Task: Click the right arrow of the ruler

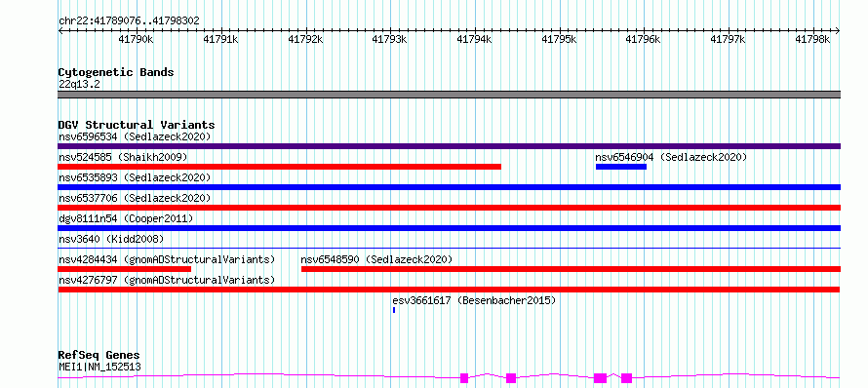Action: point(838,31)
